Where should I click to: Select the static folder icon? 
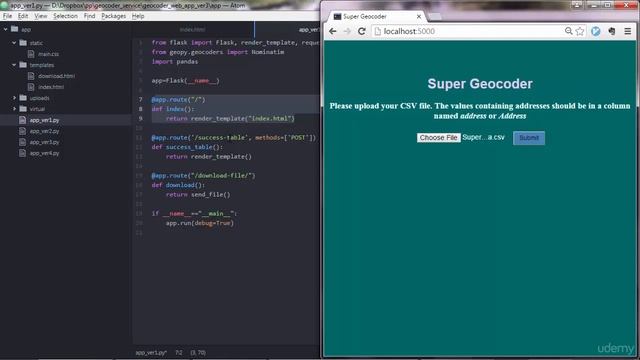[23, 42]
